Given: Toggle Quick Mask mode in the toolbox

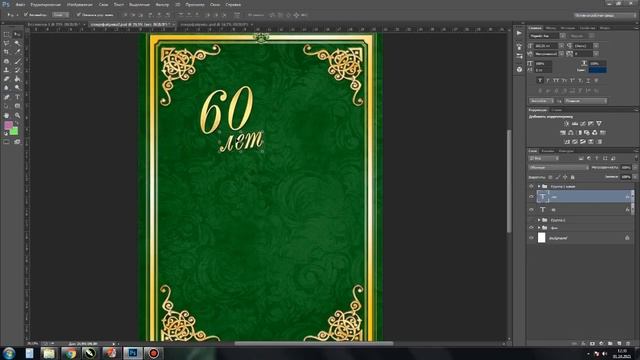Looking at the screenshot, I should 7,142.
